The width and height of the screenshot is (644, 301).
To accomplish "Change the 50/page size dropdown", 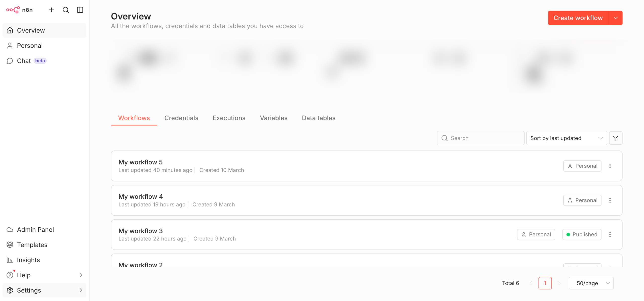I will point(591,283).
